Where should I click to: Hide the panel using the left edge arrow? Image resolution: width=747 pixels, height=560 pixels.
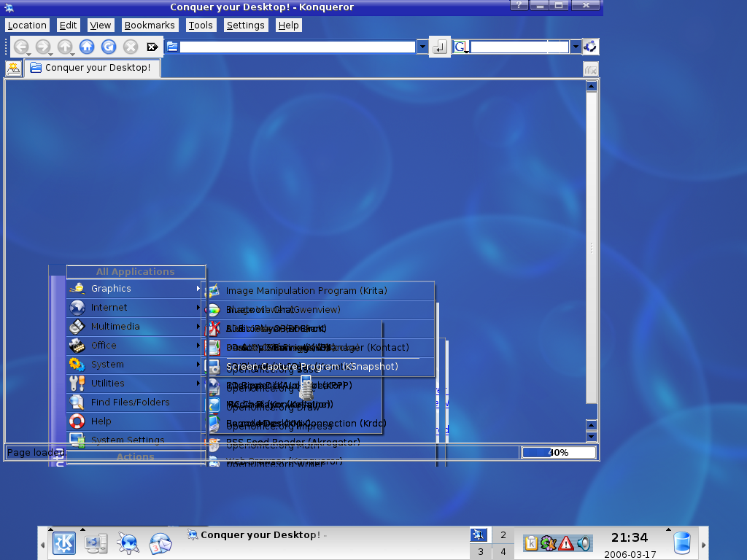coord(42,544)
